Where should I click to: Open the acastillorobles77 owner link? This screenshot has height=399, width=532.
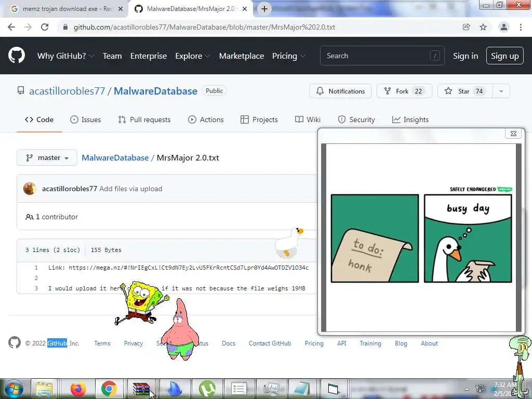(x=67, y=91)
